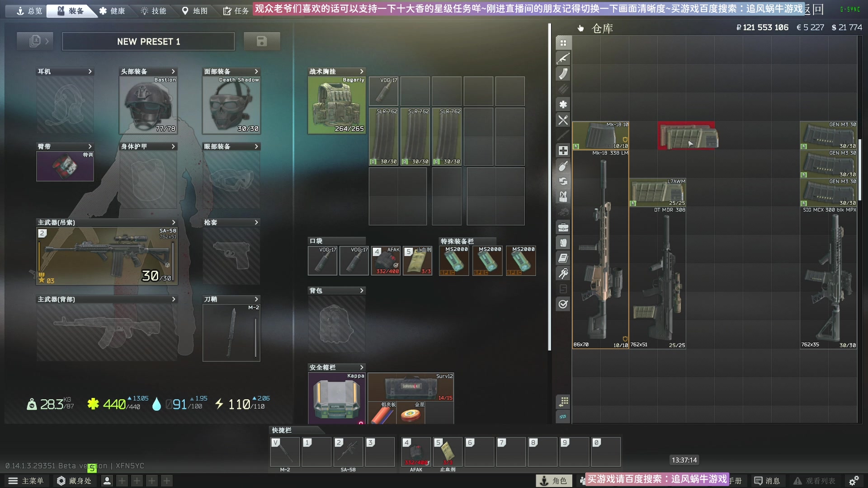Viewport: 868px width, 488px height.
Task: Expand the 战术胸挂 tactical rig arrow
Action: pyautogui.click(x=362, y=71)
